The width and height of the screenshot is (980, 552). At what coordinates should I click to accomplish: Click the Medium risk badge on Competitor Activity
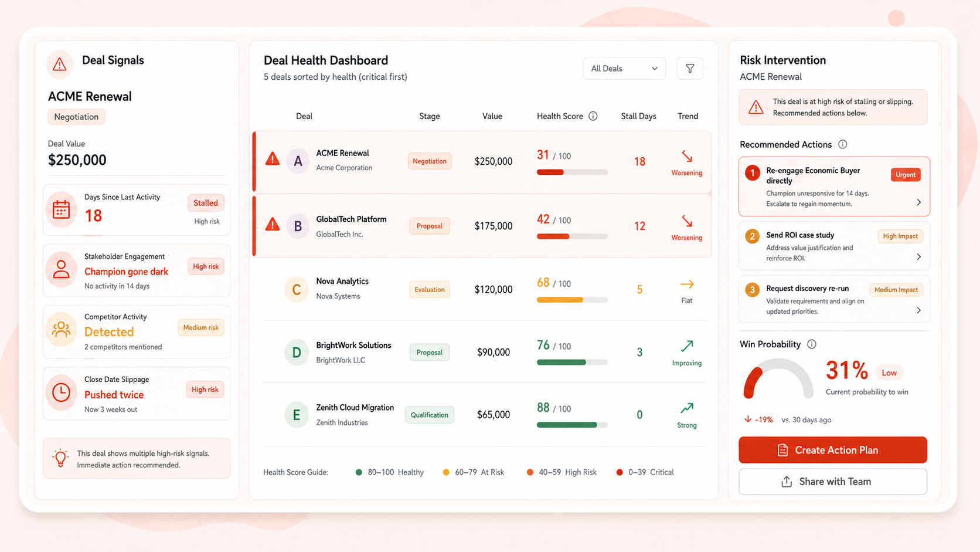(x=201, y=327)
